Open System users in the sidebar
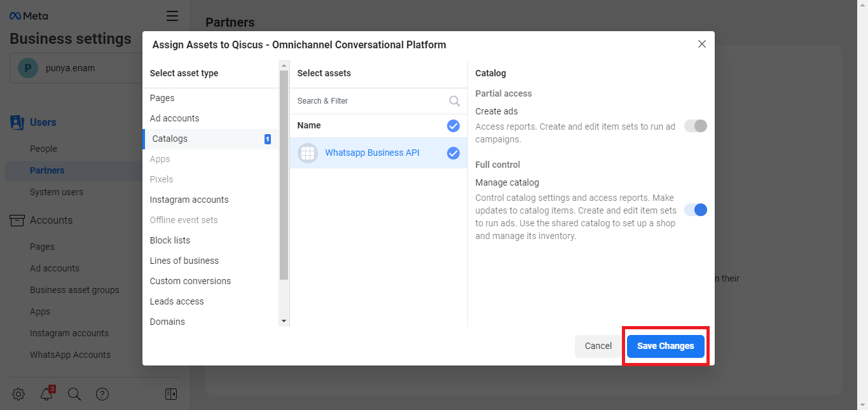The height and width of the screenshot is (410, 868). [x=57, y=192]
